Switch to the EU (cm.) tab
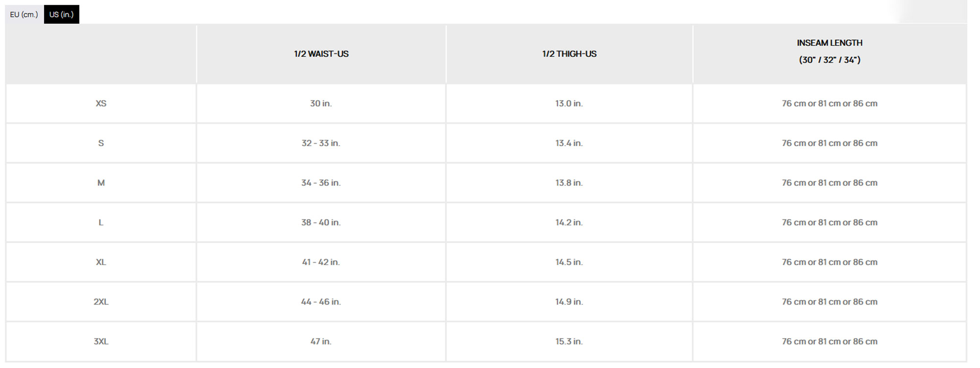This screenshot has width=980, height=368. 24,15
